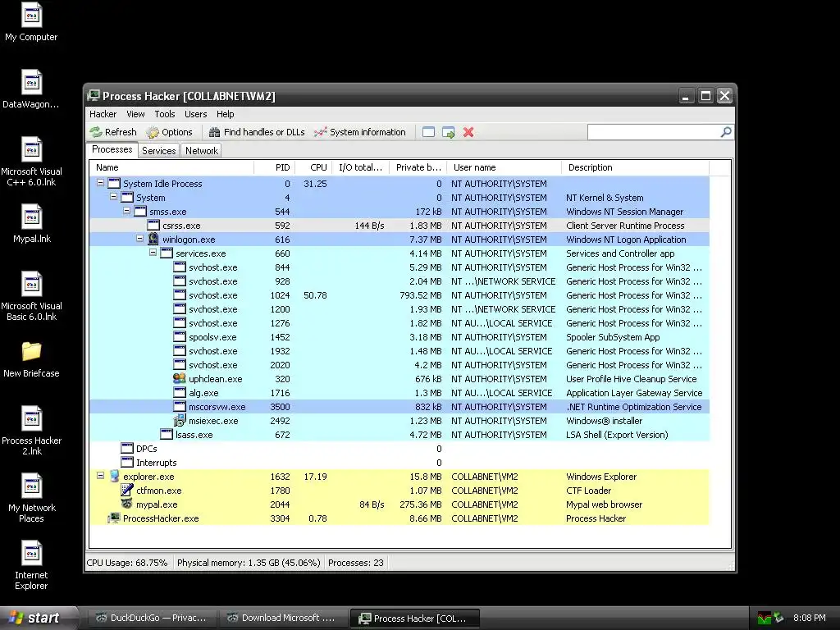Screen dimensions: 840x630
Task: Select Mypal.lnk desktop icon
Action: tap(32, 223)
